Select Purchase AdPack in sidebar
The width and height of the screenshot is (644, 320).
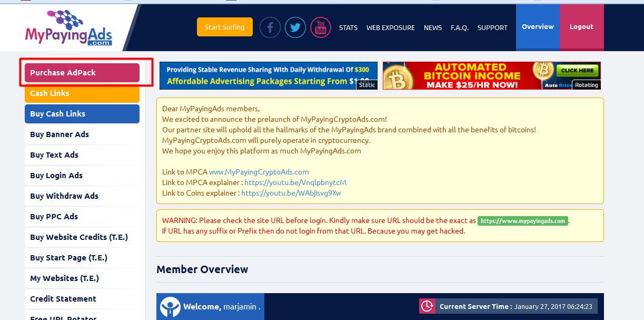[82, 73]
